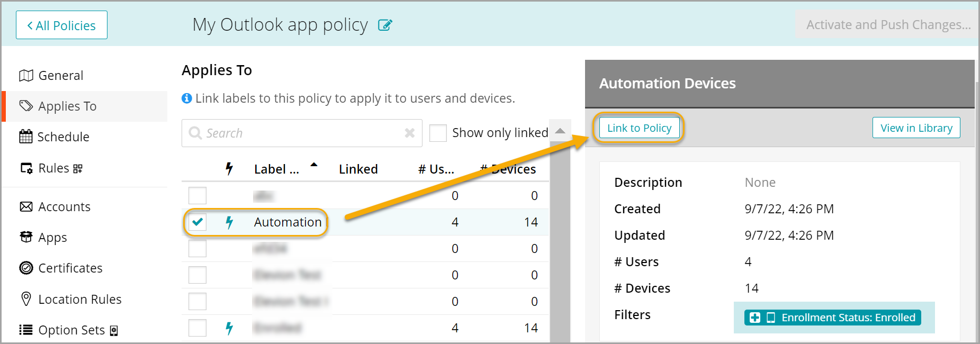Click into the label Search field
Screen dimensions: 980x344
[x=296, y=133]
